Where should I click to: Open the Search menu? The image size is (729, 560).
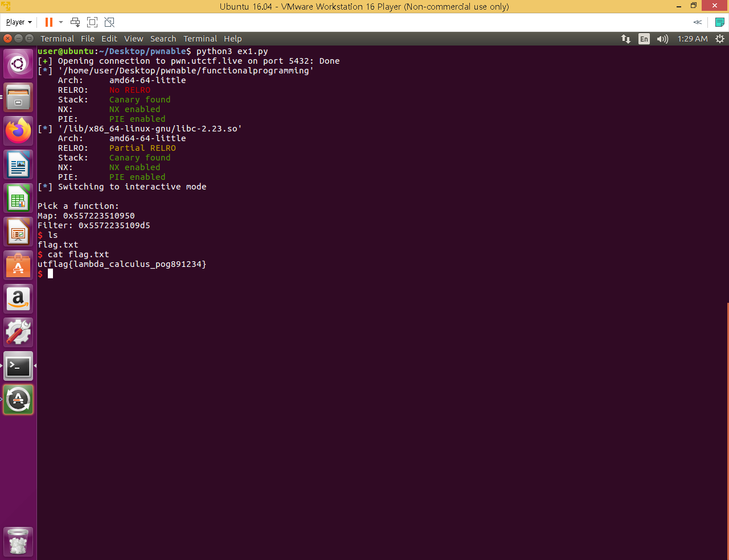coord(163,39)
